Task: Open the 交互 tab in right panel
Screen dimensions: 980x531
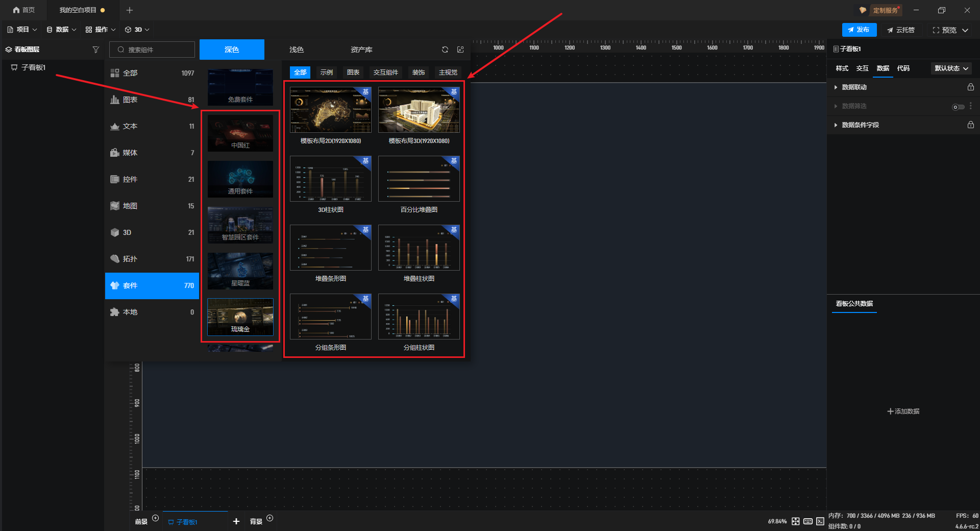Action: pyautogui.click(x=863, y=68)
